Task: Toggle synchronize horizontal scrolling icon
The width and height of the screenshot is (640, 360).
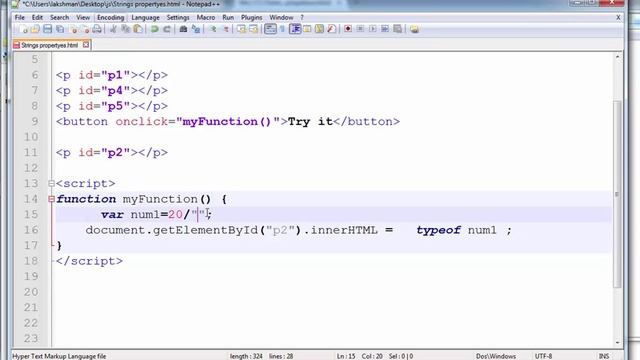Action: [x=253, y=29]
